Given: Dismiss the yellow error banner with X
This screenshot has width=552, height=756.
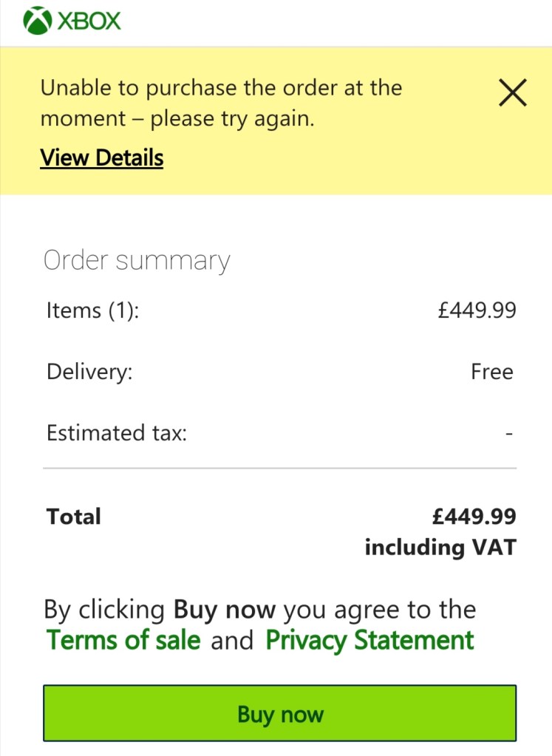Looking at the screenshot, I should click(512, 93).
